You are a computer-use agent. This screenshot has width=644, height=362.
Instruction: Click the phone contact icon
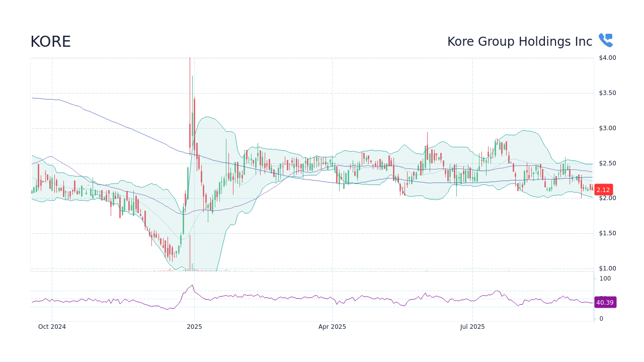point(606,39)
